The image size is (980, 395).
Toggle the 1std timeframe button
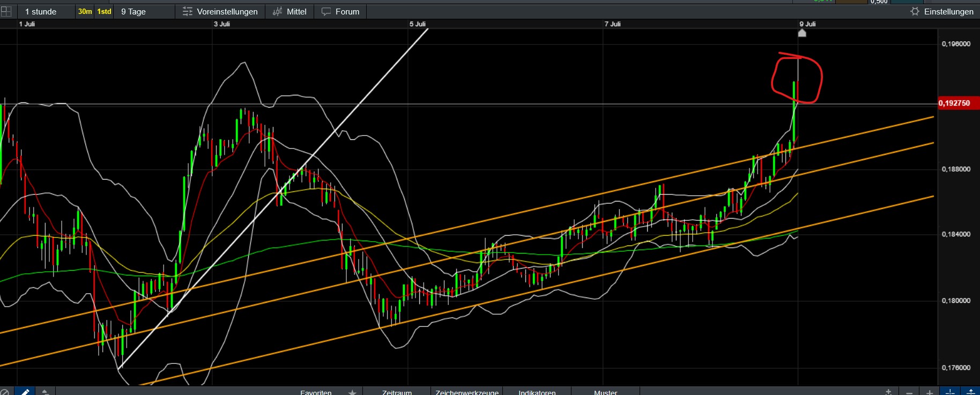point(104,11)
